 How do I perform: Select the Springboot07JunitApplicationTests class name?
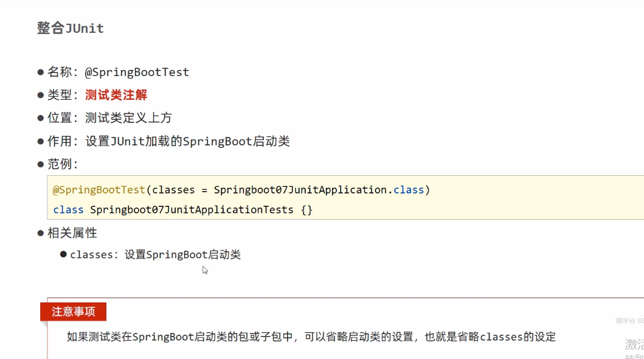pyautogui.click(x=192, y=210)
